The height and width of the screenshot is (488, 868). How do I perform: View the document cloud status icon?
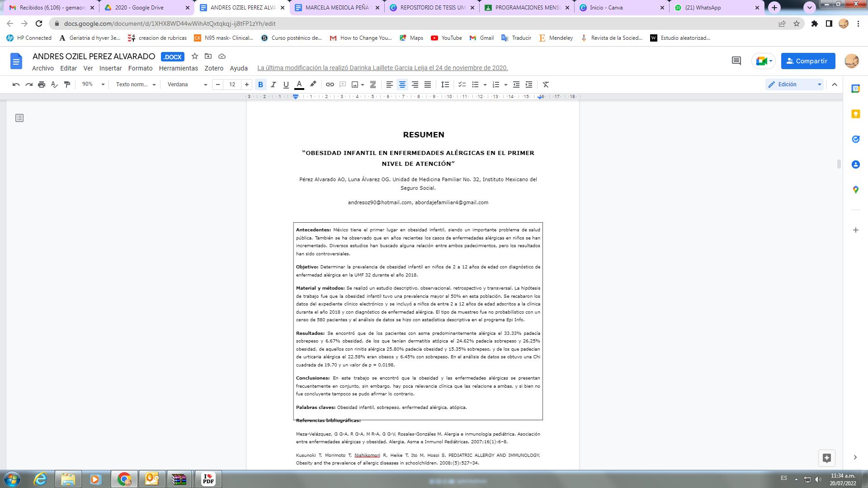(x=222, y=56)
